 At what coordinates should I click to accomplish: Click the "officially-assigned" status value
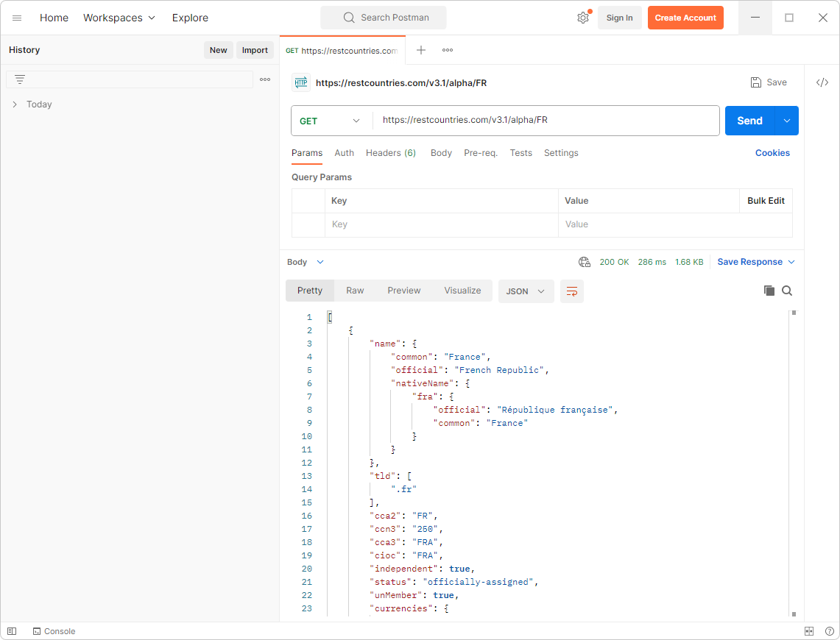point(478,582)
